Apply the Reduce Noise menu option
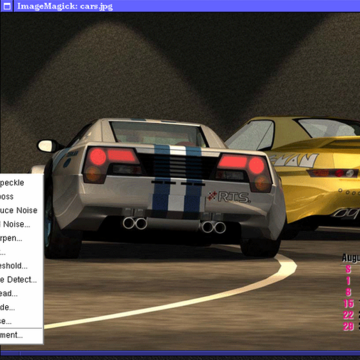Viewport: 360px width, 360px height. point(21,210)
